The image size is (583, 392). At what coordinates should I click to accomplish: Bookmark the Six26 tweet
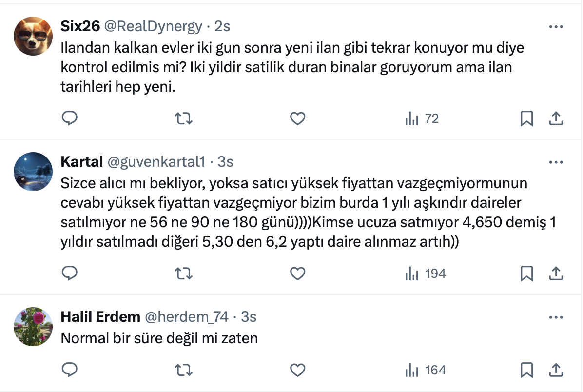coord(526,118)
